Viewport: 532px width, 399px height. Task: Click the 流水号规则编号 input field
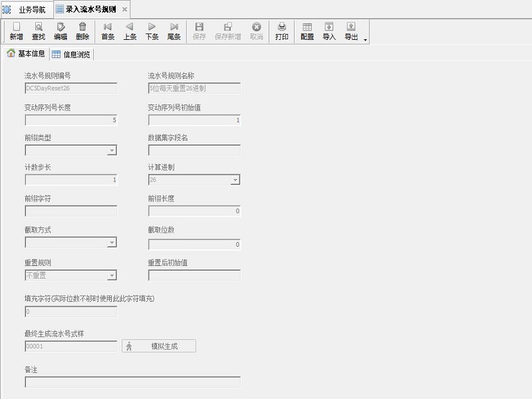point(71,88)
